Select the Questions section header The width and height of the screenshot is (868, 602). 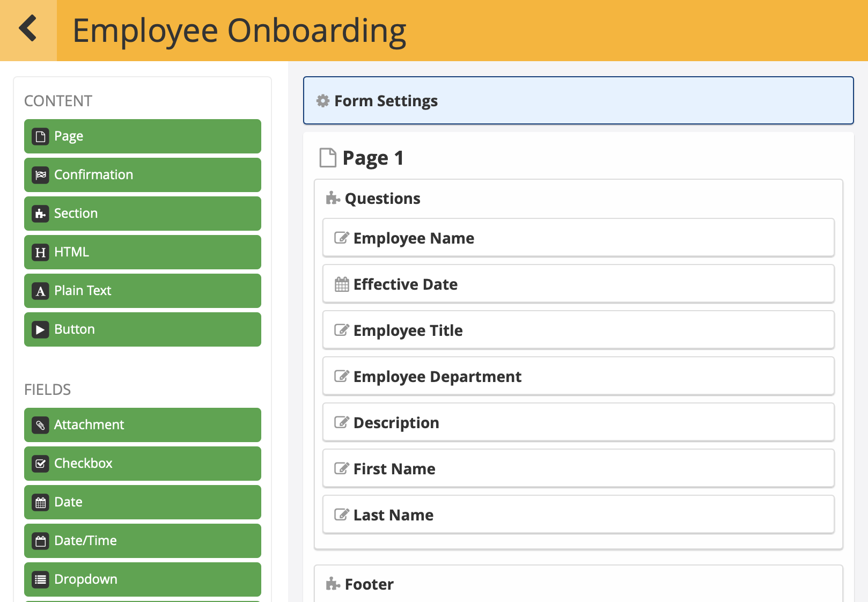pos(382,199)
